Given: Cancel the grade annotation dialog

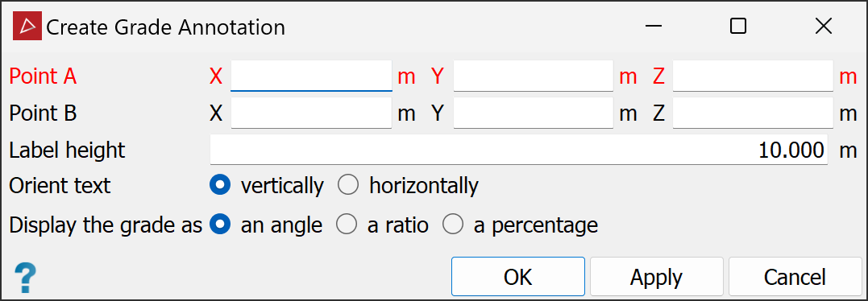Looking at the screenshot, I should 795,277.
